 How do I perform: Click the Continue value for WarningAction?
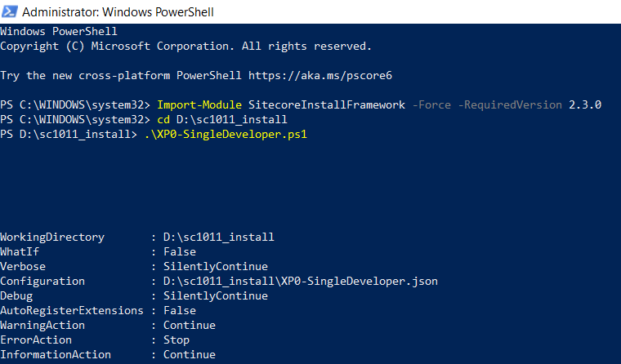coord(189,325)
